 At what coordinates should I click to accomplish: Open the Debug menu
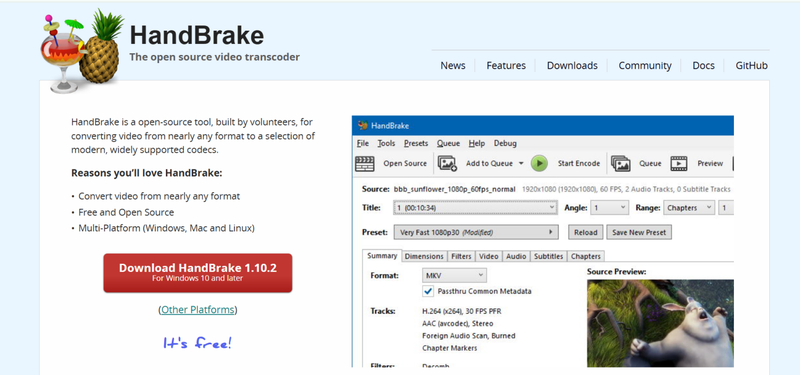click(x=505, y=143)
